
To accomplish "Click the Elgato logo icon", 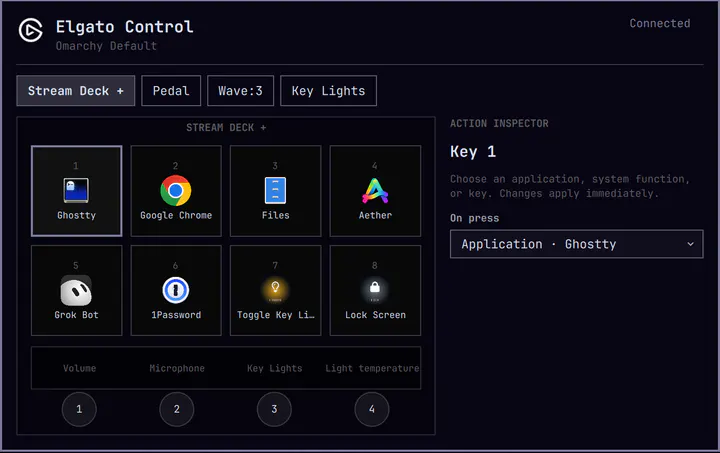I will [31, 30].
